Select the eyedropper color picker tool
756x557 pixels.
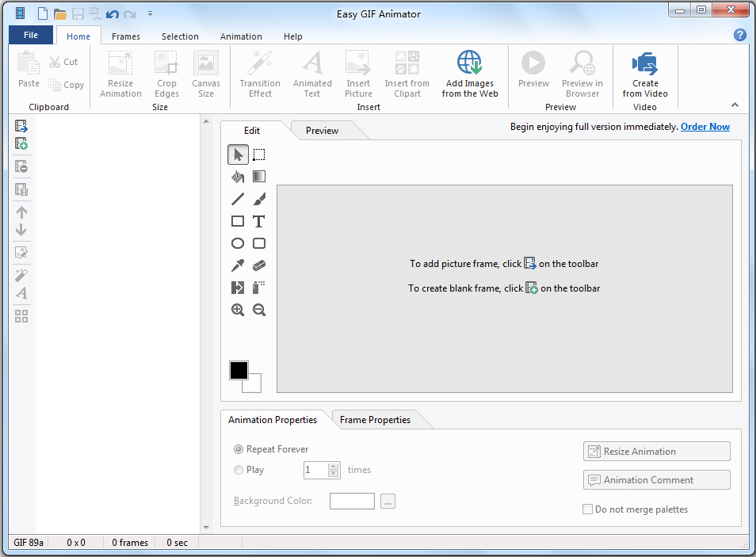point(238,265)
